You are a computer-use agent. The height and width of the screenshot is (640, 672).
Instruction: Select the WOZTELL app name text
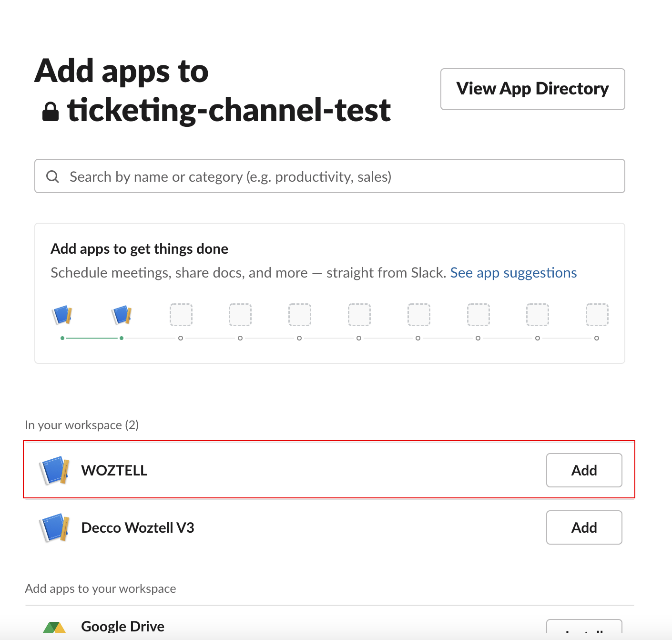tap(114, 470)
